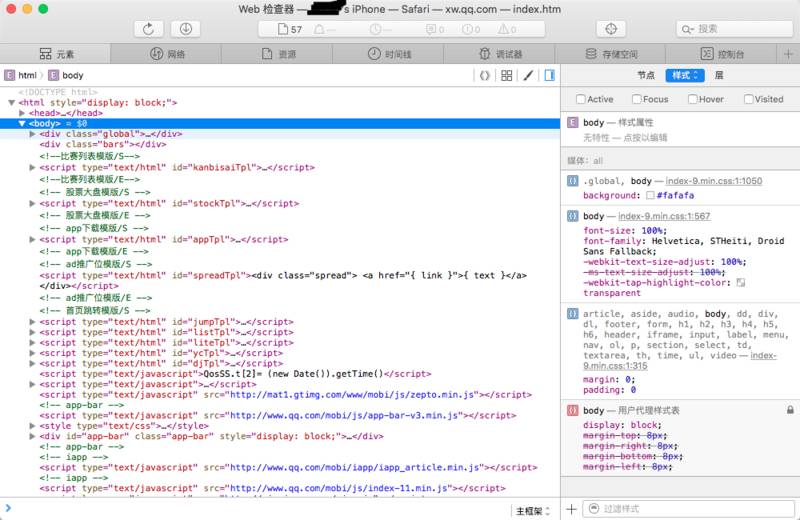Image resolution: width=800 pixels, height=520 pixels.
Task: Click the search field in the toolbar
Action: (734, 29)
